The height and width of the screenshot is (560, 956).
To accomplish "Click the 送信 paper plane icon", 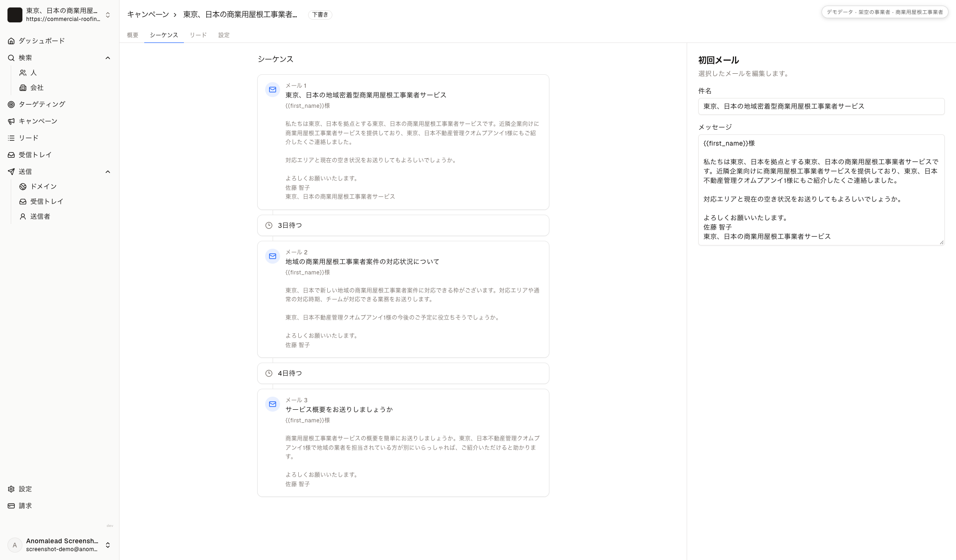I will pos(11,172).
